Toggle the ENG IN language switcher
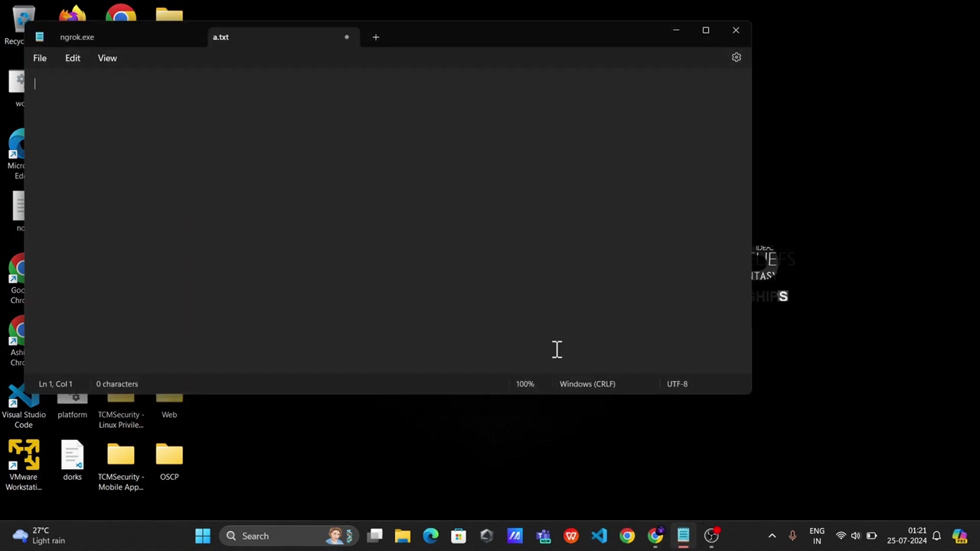Image resolution: width=980 pixels, height=551 pixels. pyautogui.click(x=817, y=536)
